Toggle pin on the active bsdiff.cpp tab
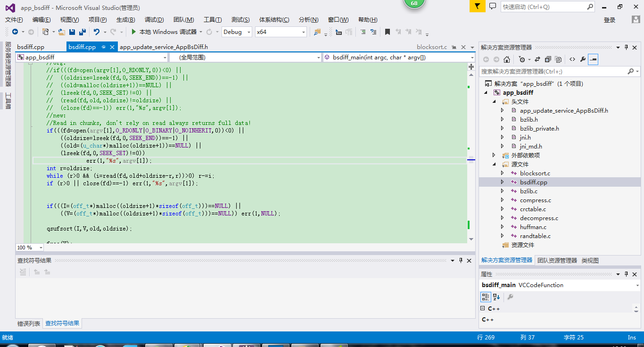644x347 pixels. click(103, 47)
